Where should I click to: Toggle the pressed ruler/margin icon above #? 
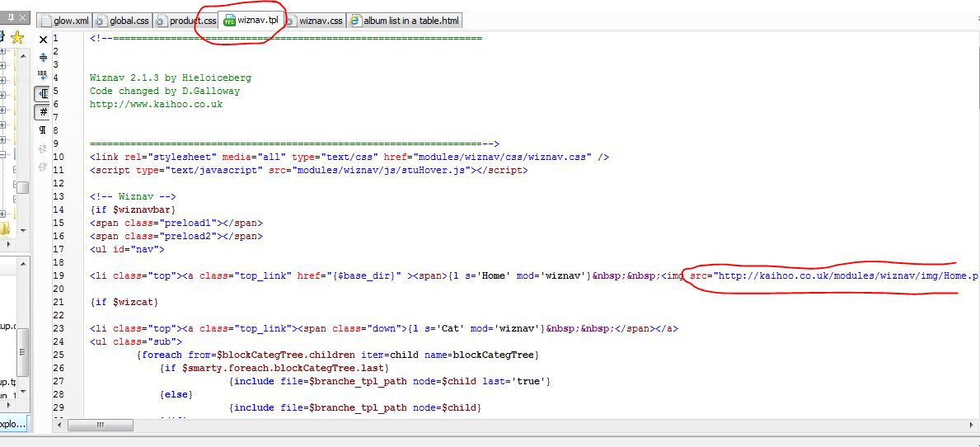pyautogui.click(x=43, y=94)
